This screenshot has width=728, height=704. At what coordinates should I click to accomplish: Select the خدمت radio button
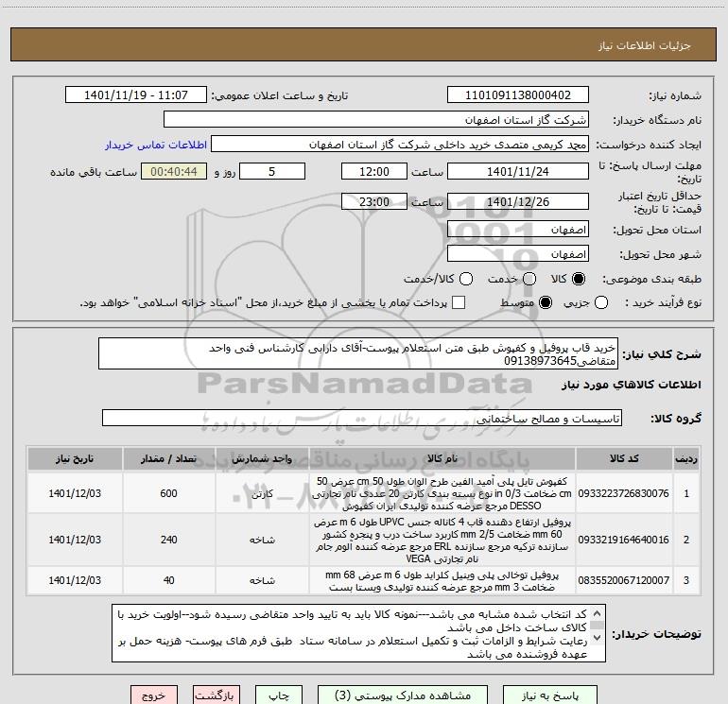529,279
